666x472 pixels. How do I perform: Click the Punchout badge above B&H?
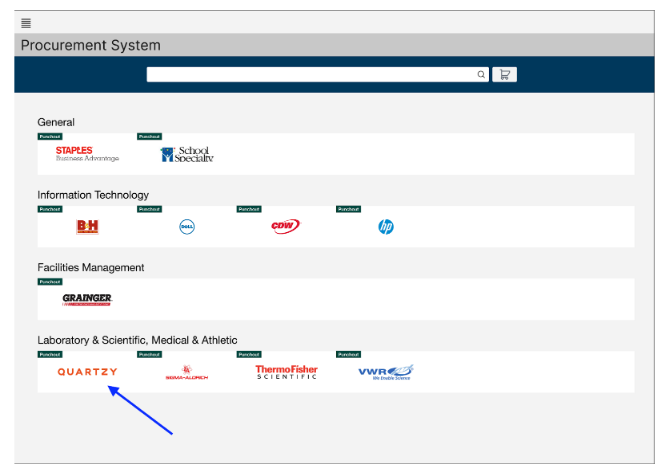(x=50, y=209)
